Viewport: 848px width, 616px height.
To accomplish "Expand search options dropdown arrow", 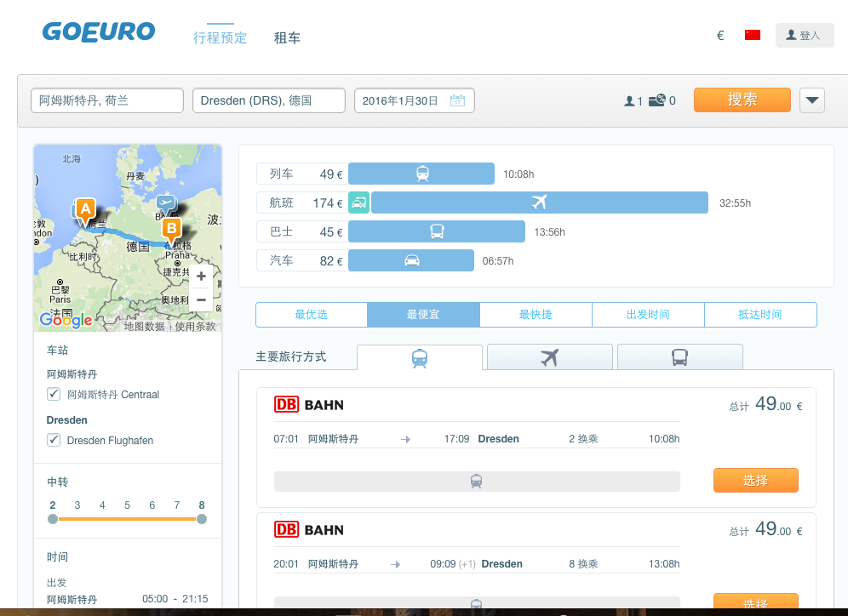I will (811, 100).
